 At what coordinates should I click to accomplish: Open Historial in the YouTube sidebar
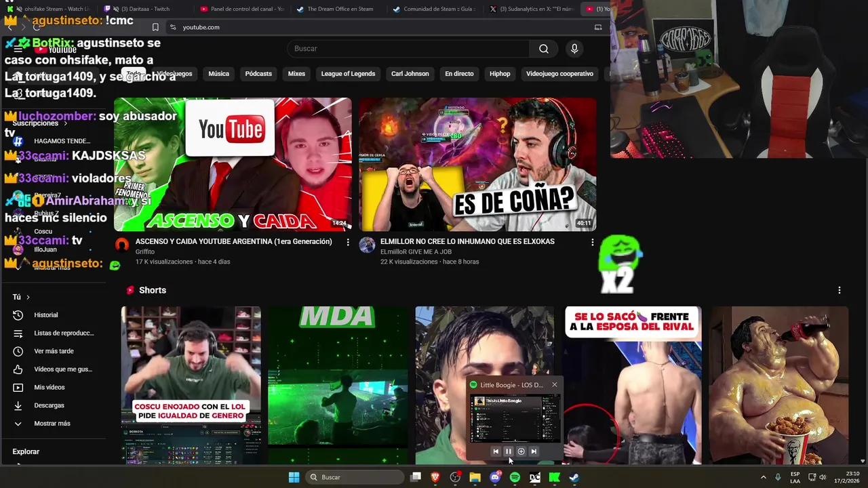[54, 315]
